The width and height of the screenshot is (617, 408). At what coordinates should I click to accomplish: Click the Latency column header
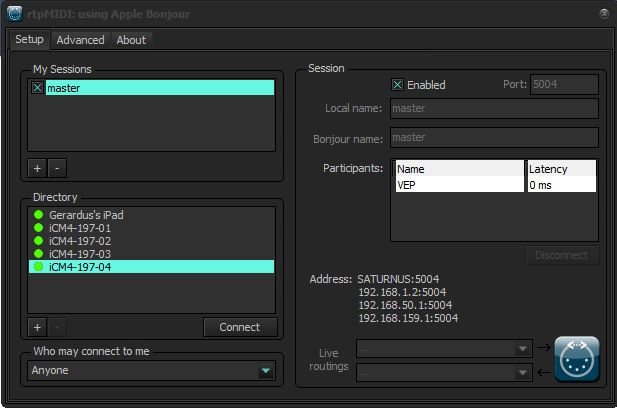(x=562, y=169)
